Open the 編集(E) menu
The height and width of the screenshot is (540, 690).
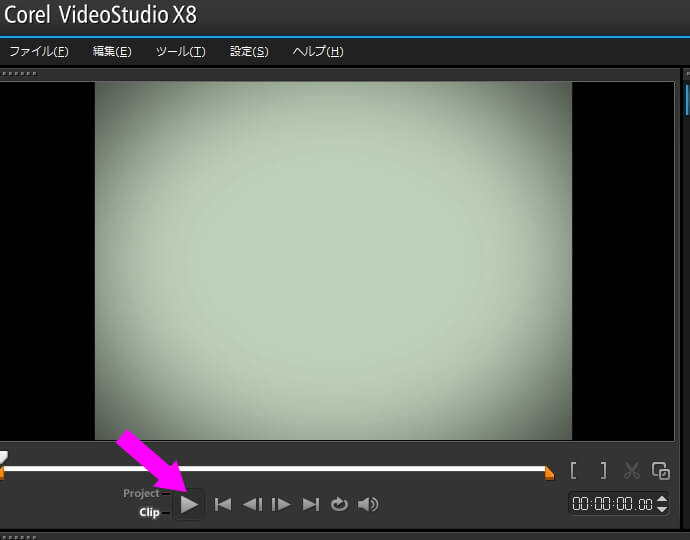pos(112,51)
